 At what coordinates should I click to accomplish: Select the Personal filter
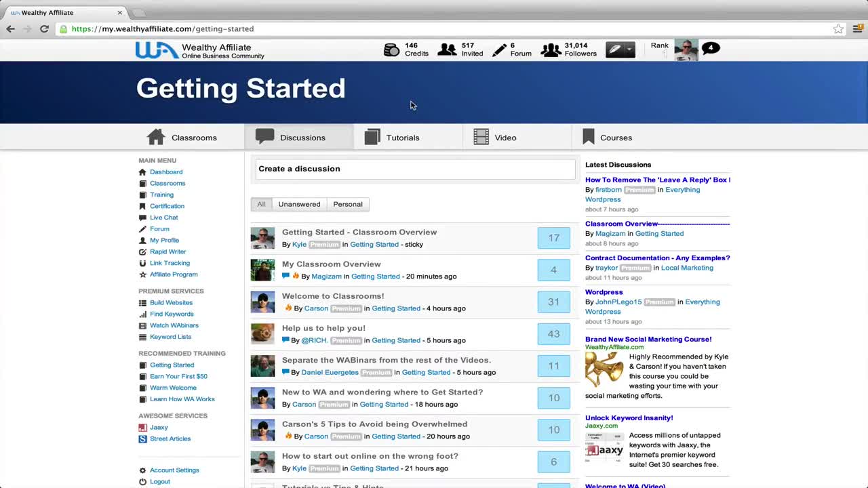[348, 204]
